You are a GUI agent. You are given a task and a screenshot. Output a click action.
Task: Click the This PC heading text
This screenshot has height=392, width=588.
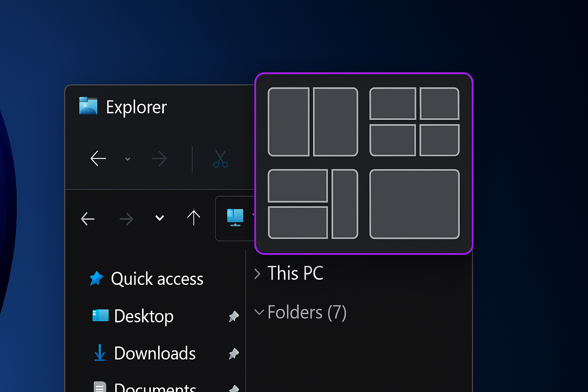click(x=295, y=273)
